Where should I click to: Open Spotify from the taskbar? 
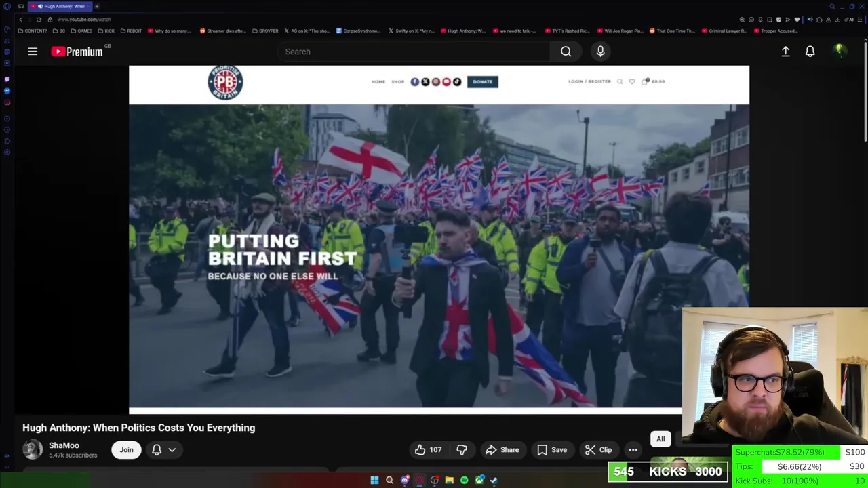click(x=464, y=480)
